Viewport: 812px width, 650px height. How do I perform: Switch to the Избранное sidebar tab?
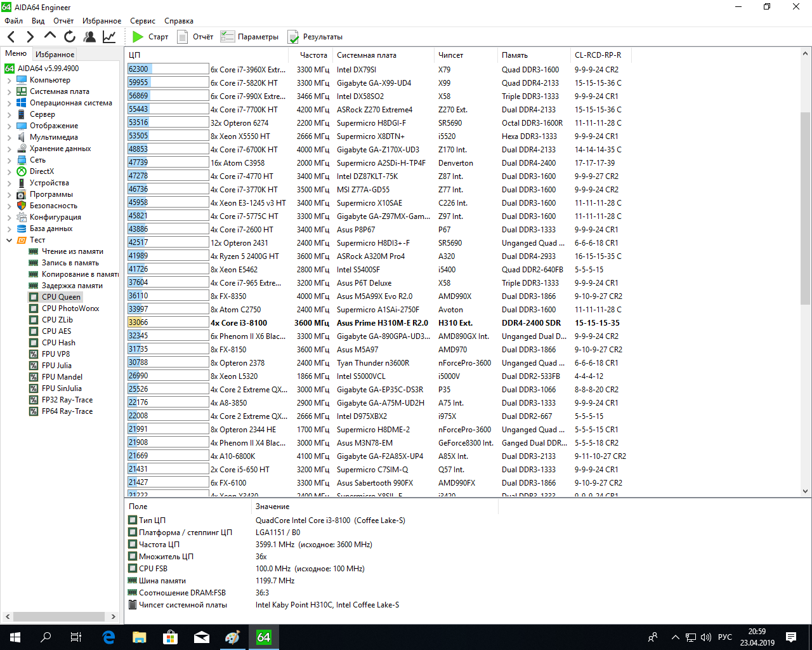pos(55,55)
